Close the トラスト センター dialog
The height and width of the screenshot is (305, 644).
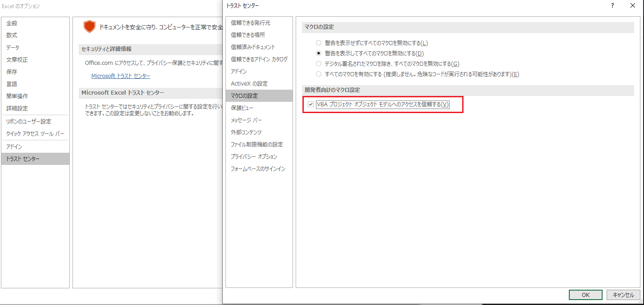point(633,5)
